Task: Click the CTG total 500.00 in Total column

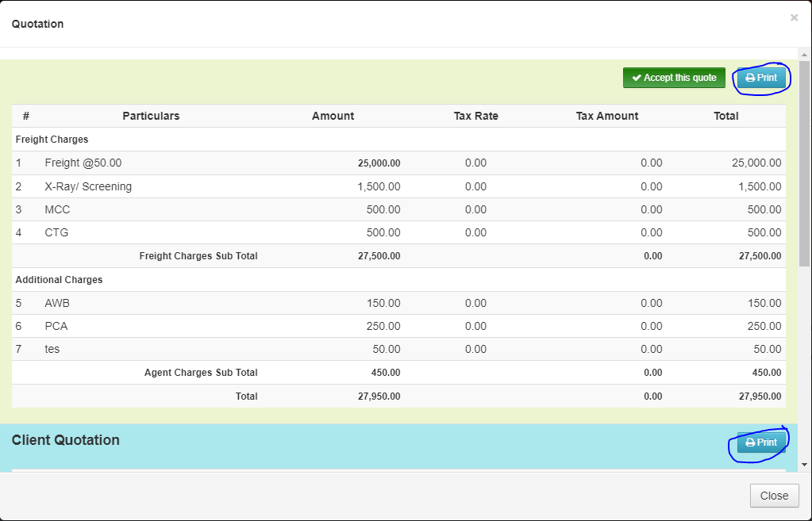Action: (x=764, y=233)
